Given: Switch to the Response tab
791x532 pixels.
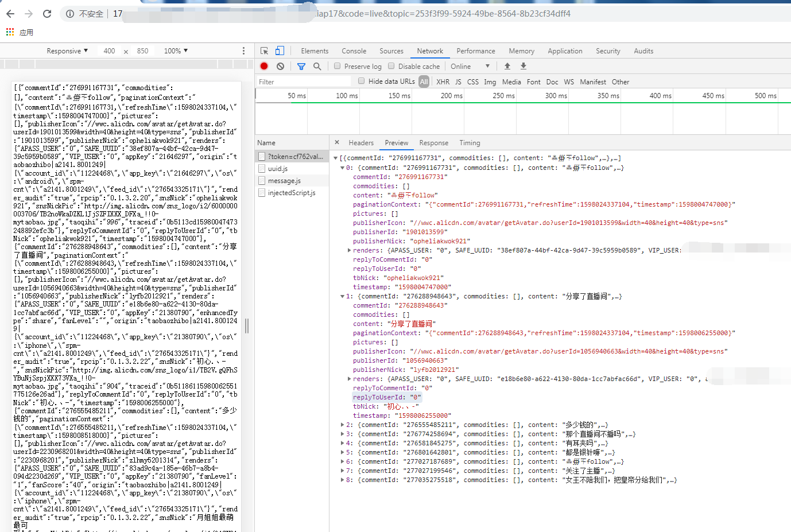Looking at the screenshot, I should point(433,143).
